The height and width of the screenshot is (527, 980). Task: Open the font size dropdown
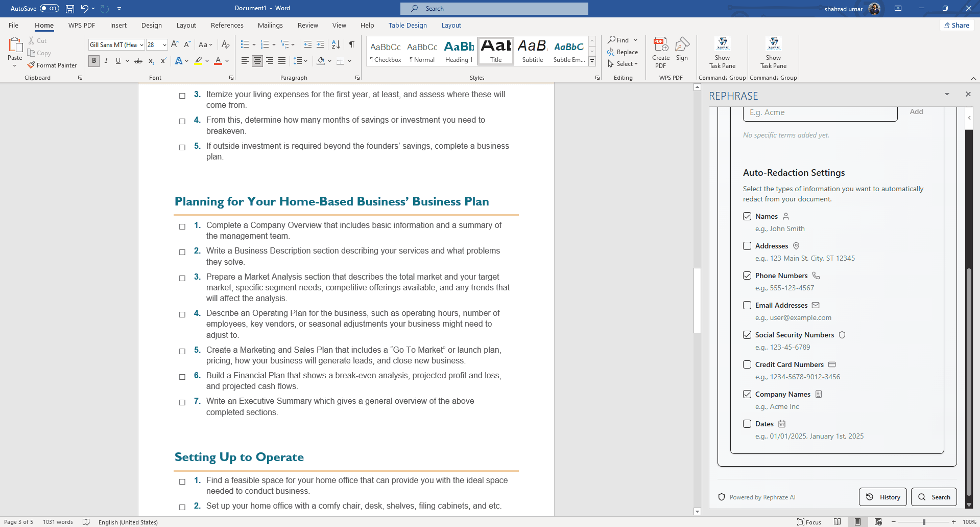pyautogui.click(x=164, y=45)
